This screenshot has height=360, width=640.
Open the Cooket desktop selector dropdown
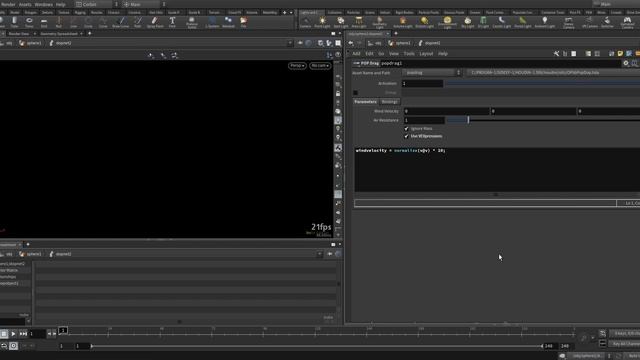pos(96,4)
